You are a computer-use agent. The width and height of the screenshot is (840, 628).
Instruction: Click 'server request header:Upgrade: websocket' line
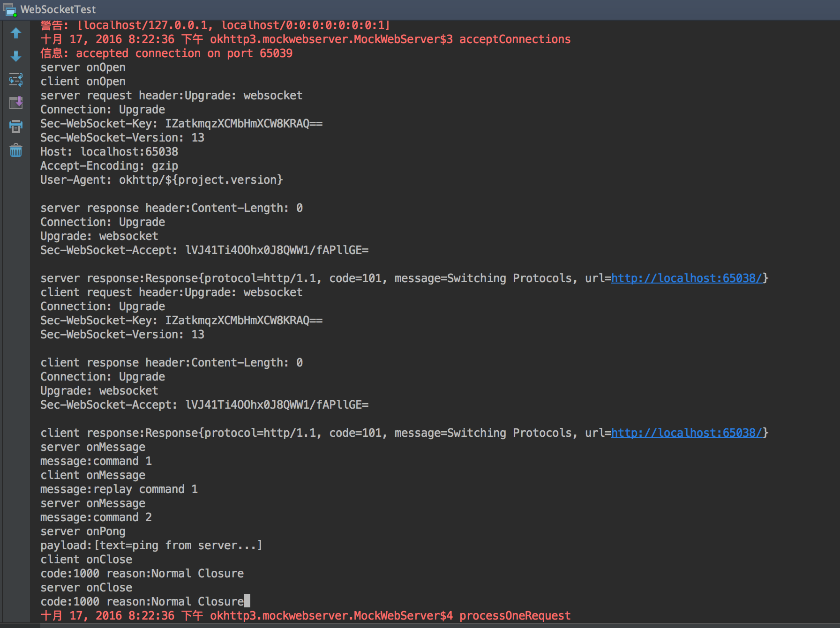[172, 96]
